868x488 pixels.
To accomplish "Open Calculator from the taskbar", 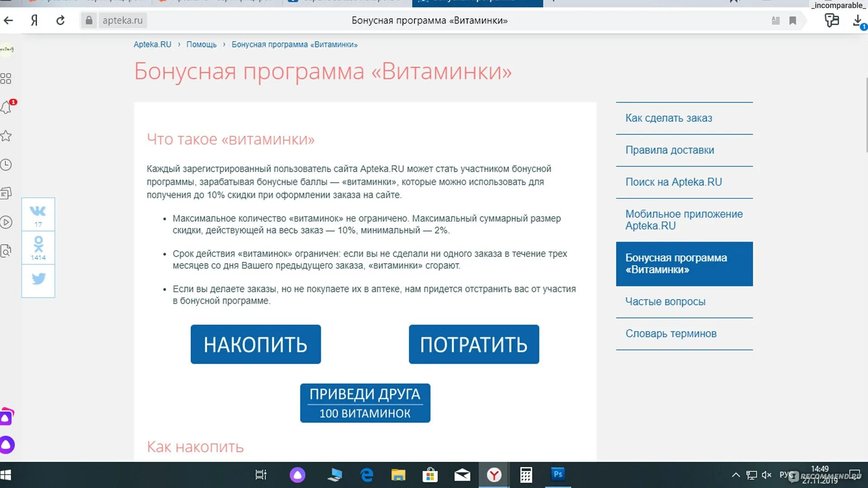I will click(526, 475).
